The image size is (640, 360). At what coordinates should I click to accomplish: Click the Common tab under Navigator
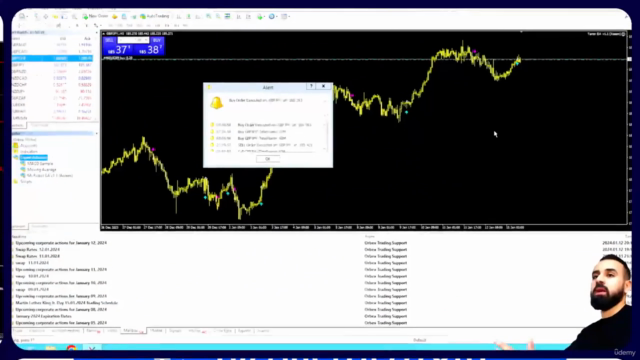tap(19, 226)
